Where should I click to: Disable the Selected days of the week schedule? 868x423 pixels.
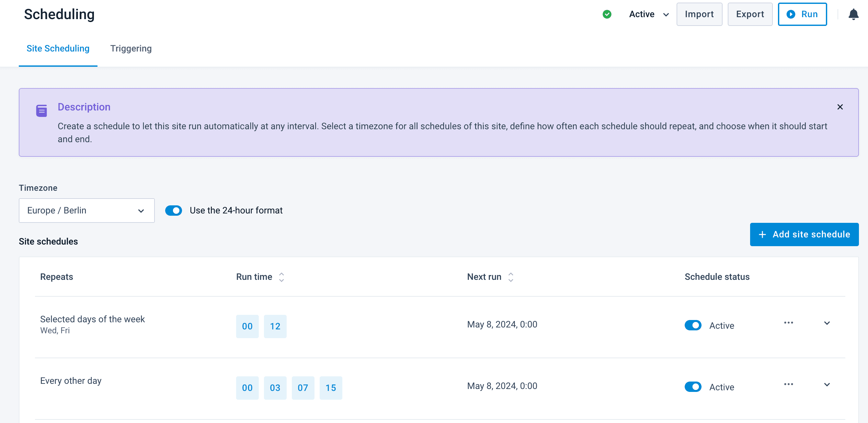(693, 325)
